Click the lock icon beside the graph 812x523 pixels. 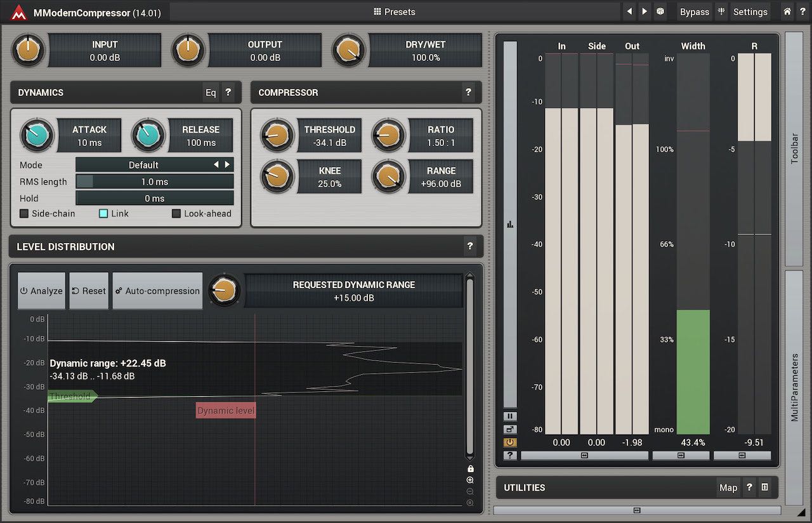pyautogui.click(x=470, y=468)
